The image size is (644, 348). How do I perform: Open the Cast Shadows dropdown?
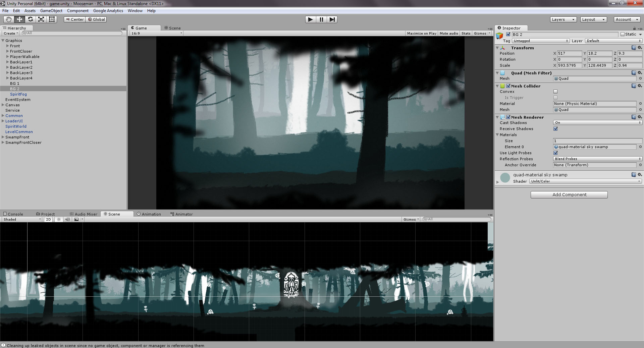(597, 123)
